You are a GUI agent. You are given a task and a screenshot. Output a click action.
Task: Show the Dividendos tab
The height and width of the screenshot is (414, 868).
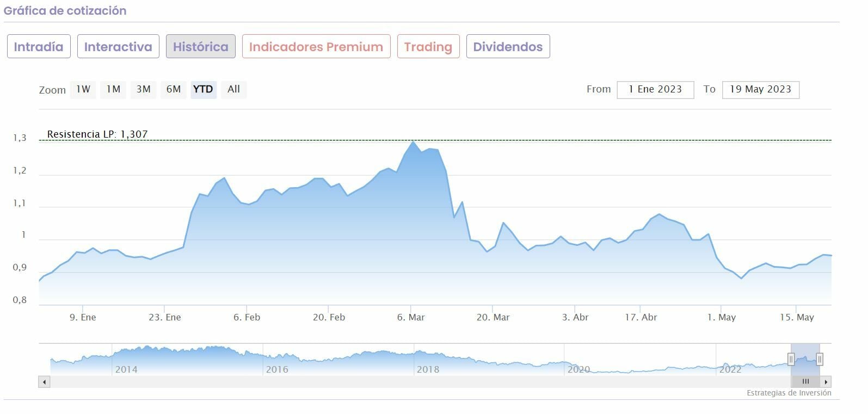pyautogui.click(x=508, y=47)
